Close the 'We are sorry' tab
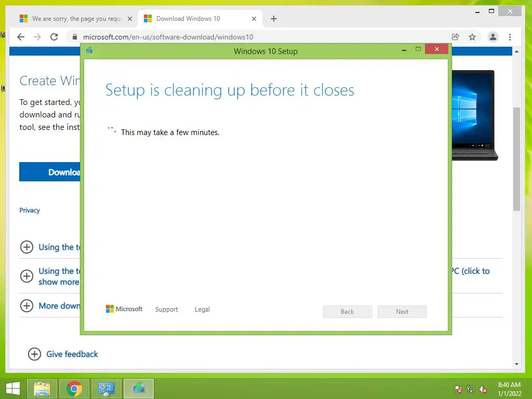The width and height of the screenshot is (532, 399). [x=129, y=19]
